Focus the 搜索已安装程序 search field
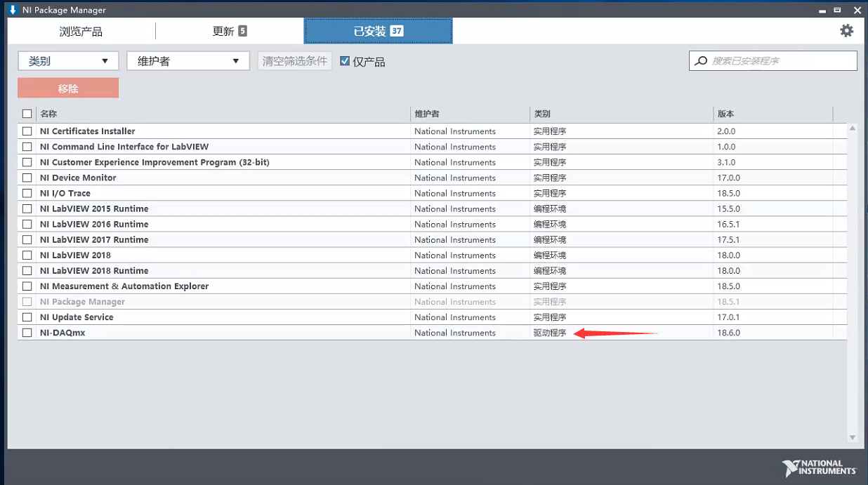The width and height of the screenshot is (868, 485). tap(780, 61)
